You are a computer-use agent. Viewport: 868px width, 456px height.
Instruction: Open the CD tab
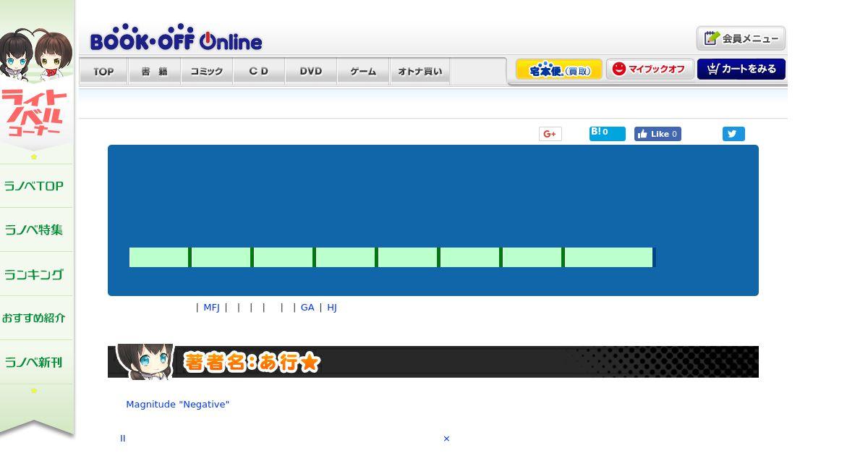point(259,72)
